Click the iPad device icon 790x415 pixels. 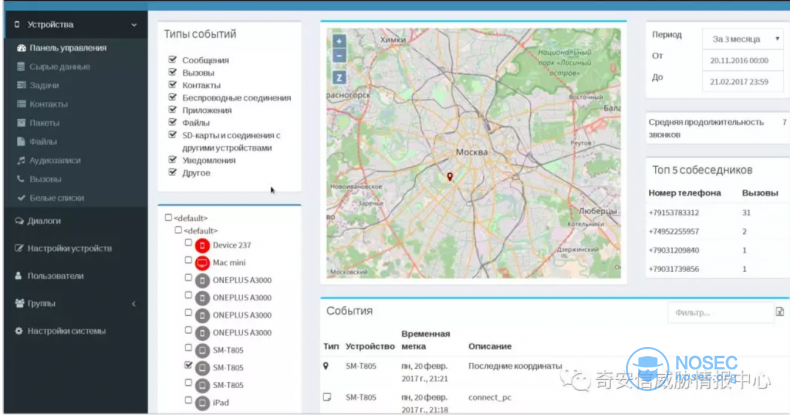click(x=202, y=403)
